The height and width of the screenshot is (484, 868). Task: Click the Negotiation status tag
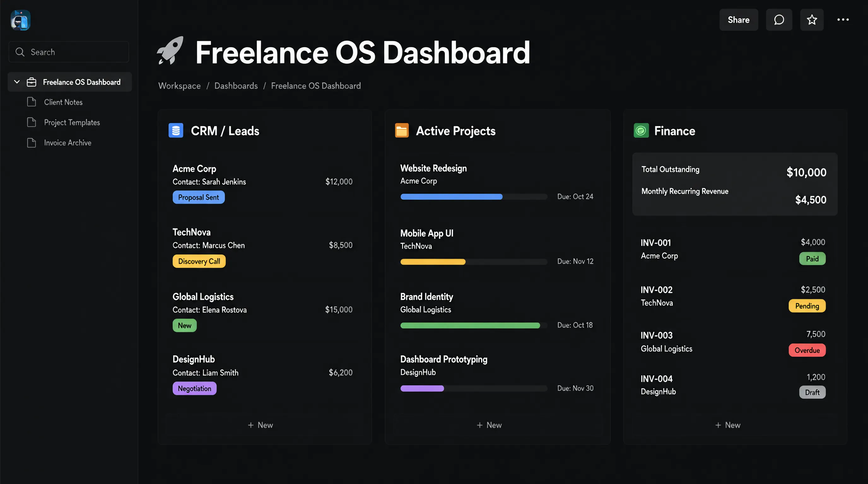(195, 389)
